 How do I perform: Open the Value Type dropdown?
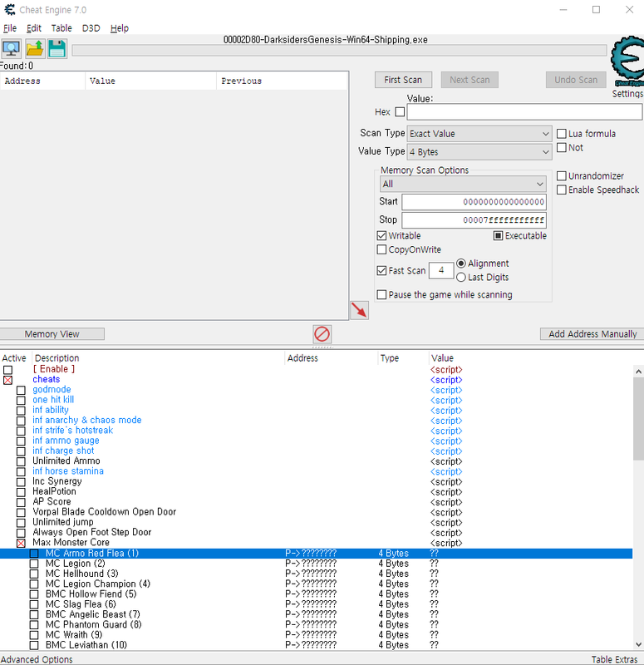point(479,152)
